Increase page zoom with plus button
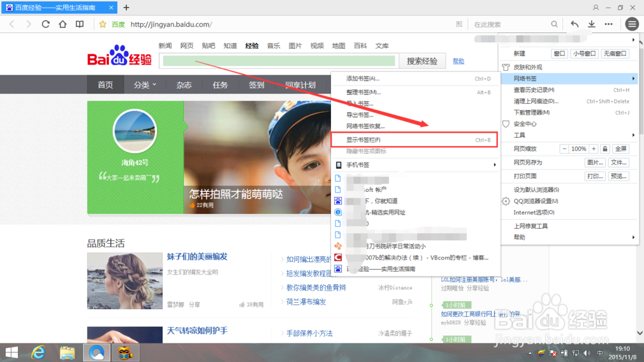Screen dimensions: 644x362 click(594, 149)
